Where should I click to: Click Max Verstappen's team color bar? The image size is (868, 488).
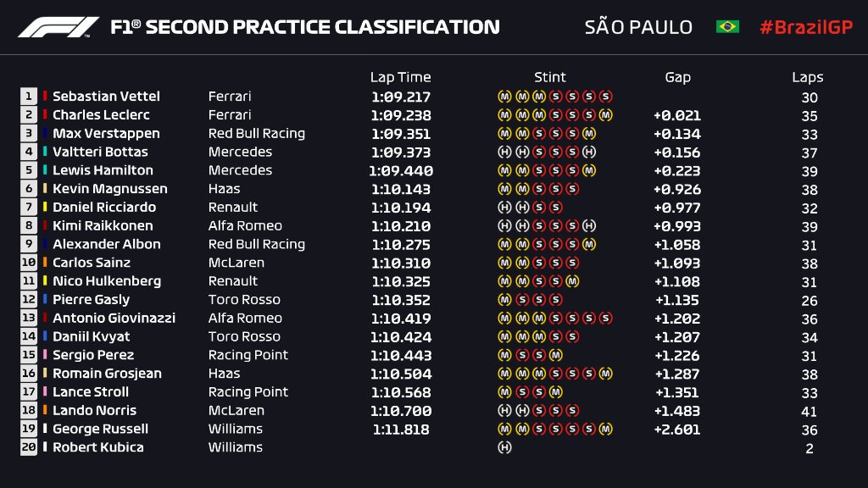(45, 133)
